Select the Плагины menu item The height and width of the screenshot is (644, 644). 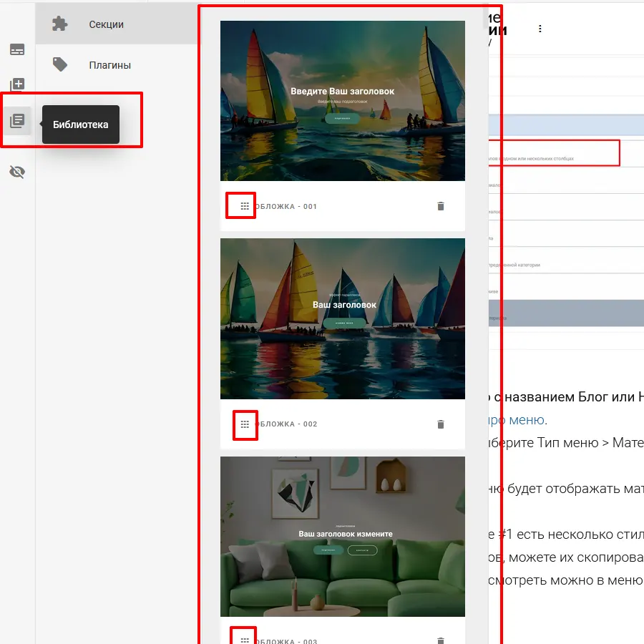point(109,65)
